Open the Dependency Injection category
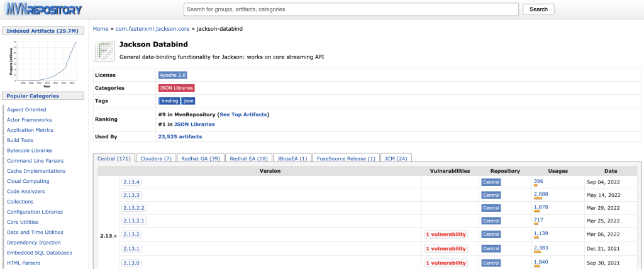The width and height of the screenshot is (644, 269). point(34,243)
